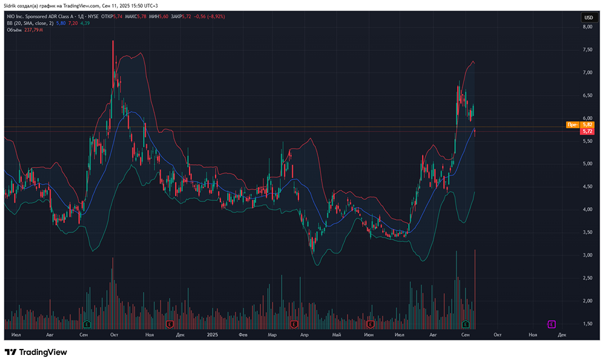Click the 1,50 price scale label
Viewport: 604px width, 364px height.
588,324
